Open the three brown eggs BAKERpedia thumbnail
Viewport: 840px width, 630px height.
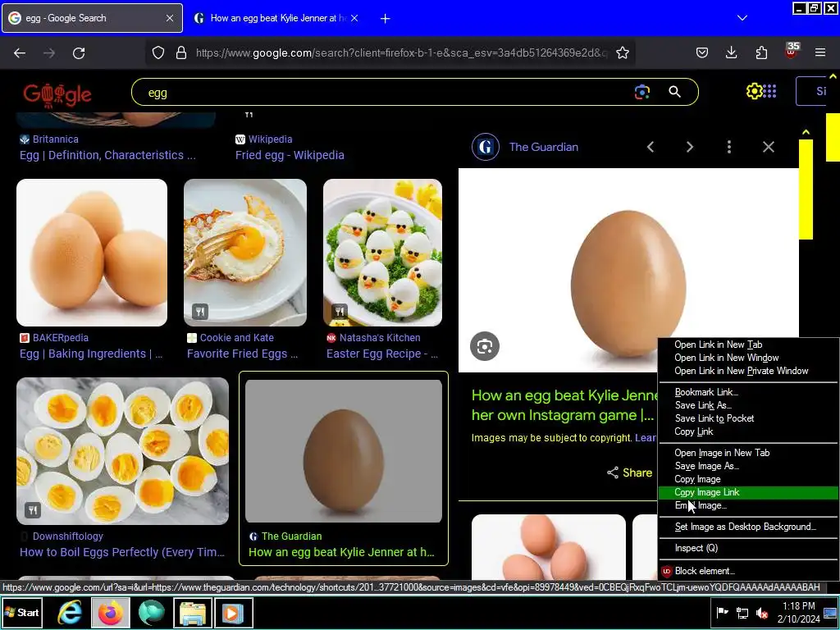click(x=92, y=253)
